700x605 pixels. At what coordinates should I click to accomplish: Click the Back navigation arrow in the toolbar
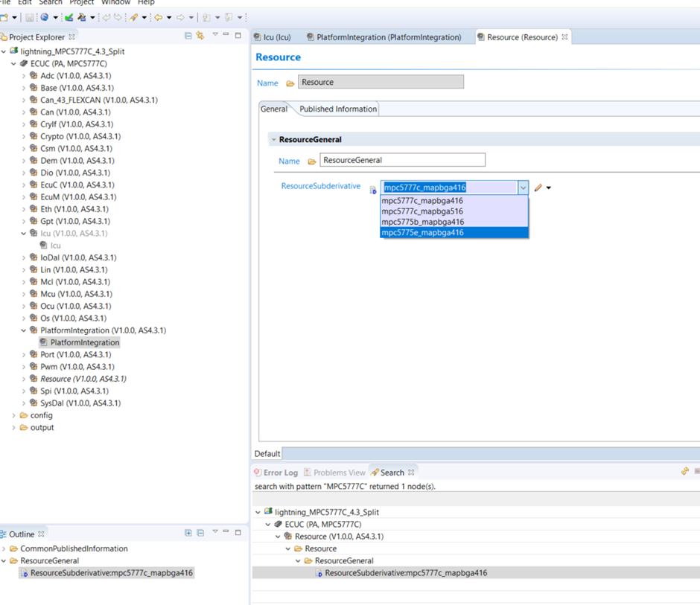pos(159,17)
